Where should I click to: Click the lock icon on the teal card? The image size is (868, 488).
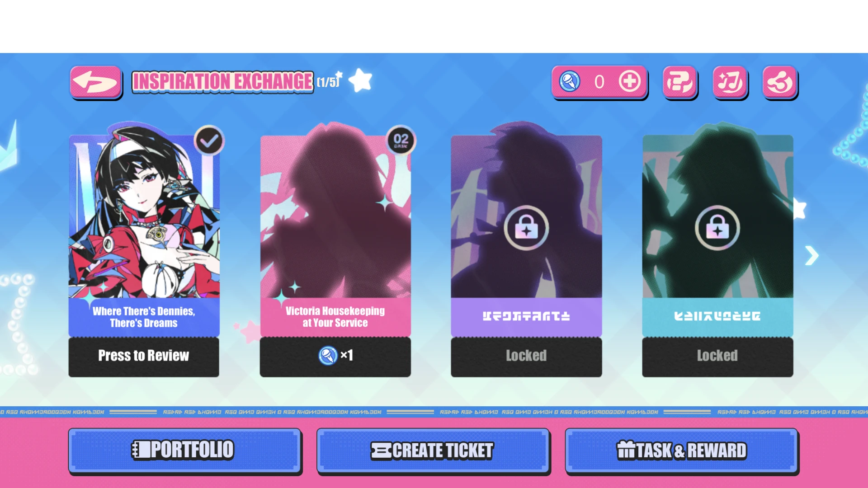click(x=717, y=228)
